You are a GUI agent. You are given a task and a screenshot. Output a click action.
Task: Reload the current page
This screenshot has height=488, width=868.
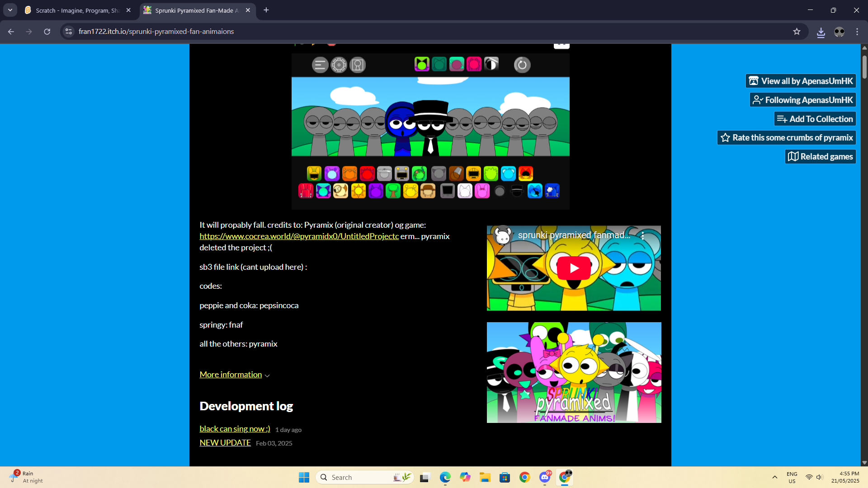47,32
